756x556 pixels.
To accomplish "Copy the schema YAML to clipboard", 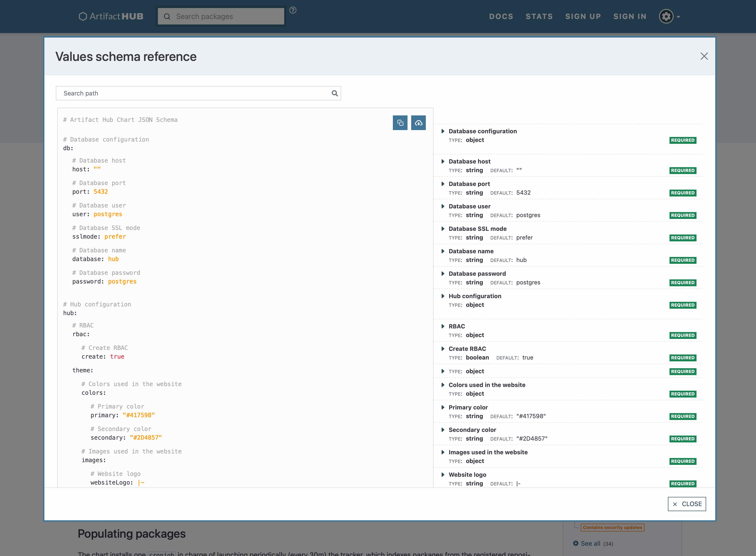I will coord(400,123).
